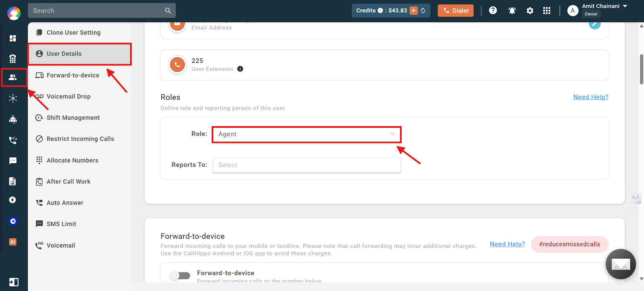Viewport: 644px width, 291px height.
Task: Open the notifications bell icon
Action: [512, 10]
